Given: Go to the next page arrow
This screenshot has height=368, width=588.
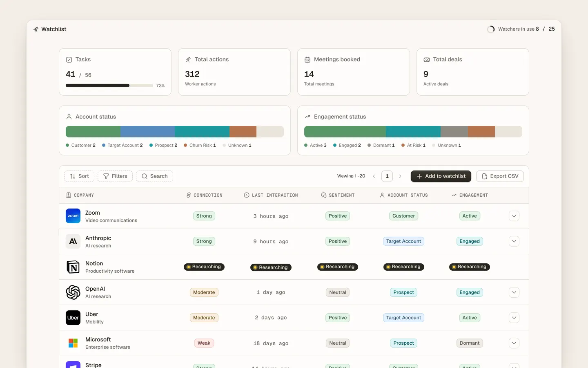Looking at the screenshot, I should tap(400, 176).
